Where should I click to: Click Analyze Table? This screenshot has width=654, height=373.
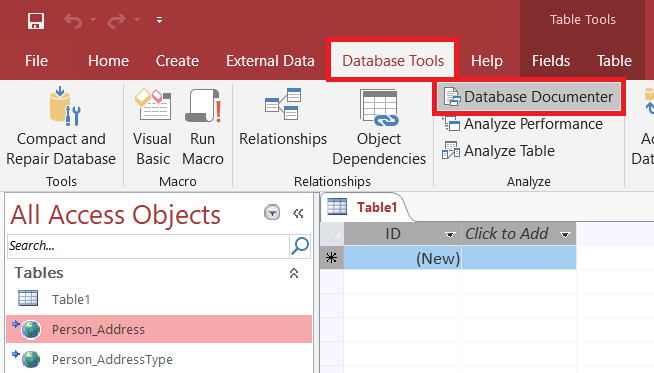(499, 151)
